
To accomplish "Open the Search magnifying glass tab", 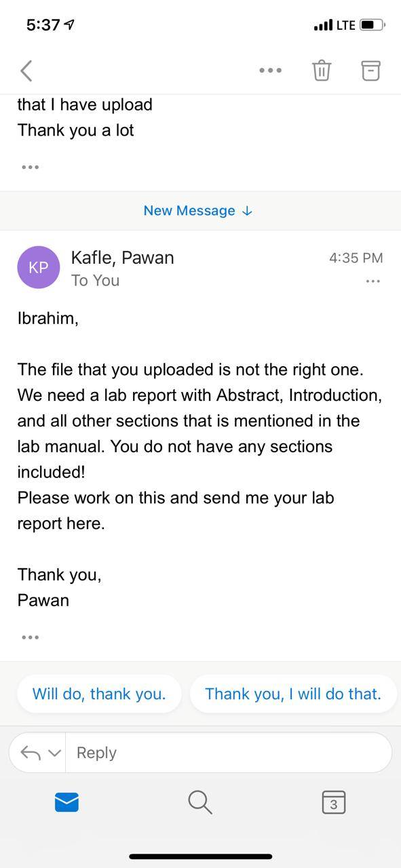I will click(200, 802).
